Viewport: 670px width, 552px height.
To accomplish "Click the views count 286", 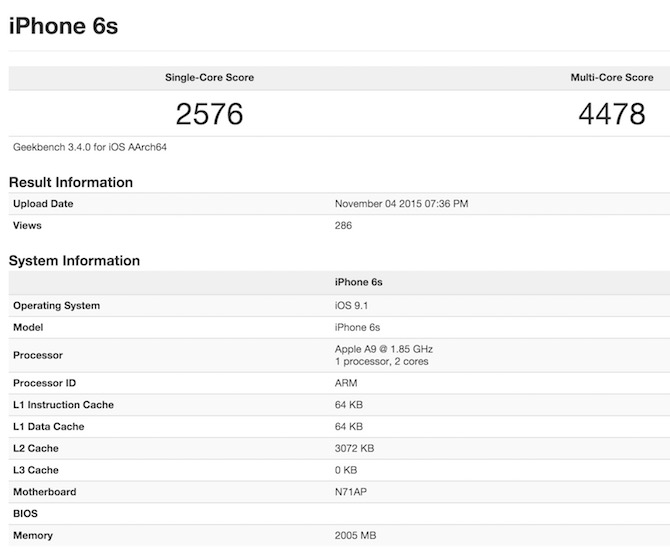I will point(343,226).
